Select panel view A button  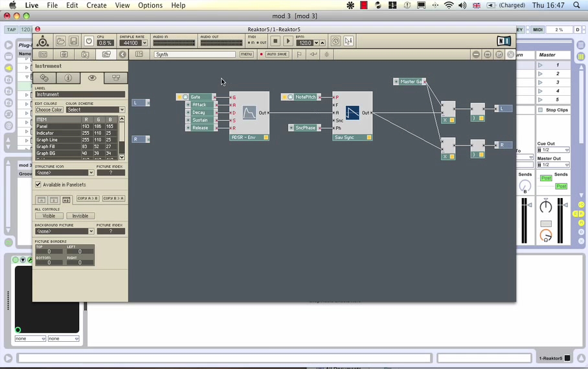[41, 199]
